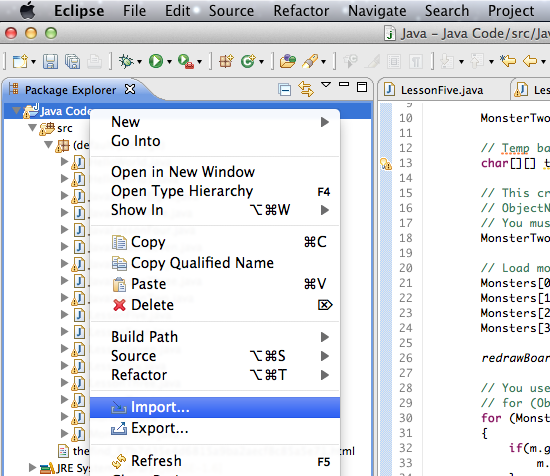Click the Java file icon in title bar
The height and width of the screenshot is (476, 550).
point(390,34)
